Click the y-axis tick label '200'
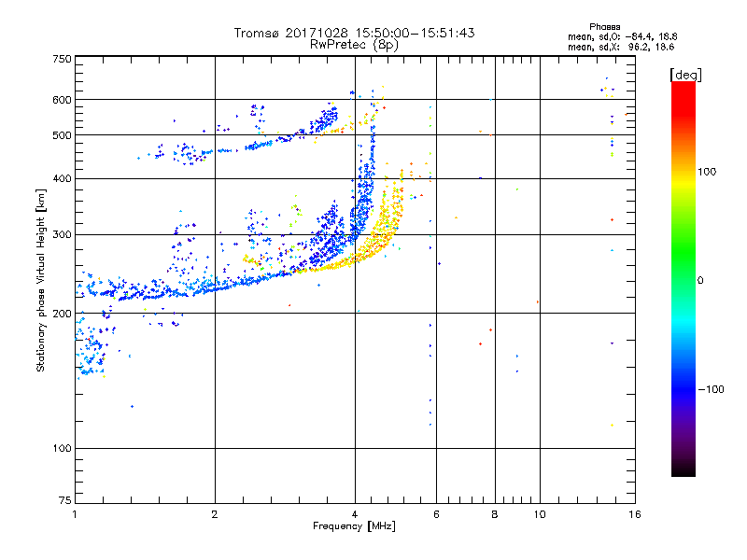The image size is (747, 560). click(x=63, y=314)
